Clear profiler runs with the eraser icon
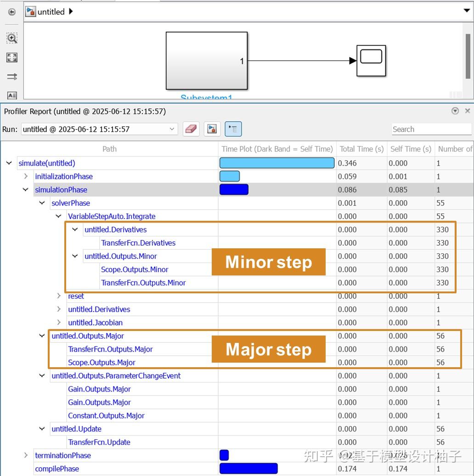Image resolution: width=474 pixels, height=476 pixels. (x=191, y=129)
